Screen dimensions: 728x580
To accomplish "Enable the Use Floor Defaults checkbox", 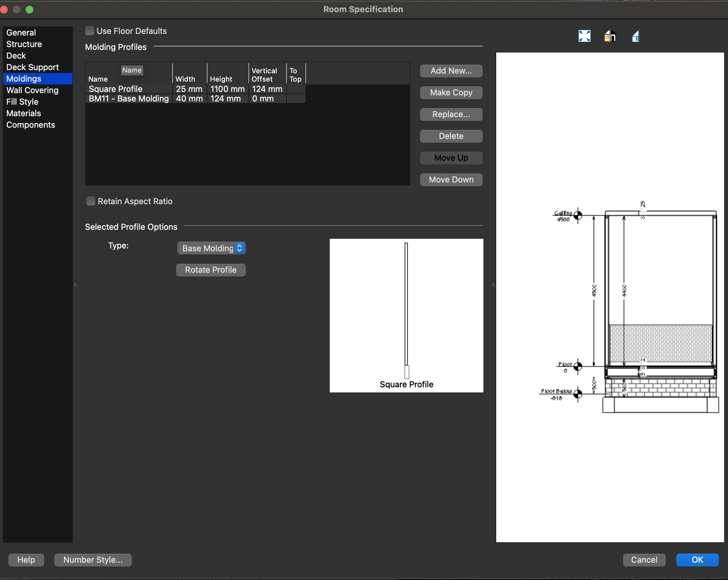I will (90, 31).
